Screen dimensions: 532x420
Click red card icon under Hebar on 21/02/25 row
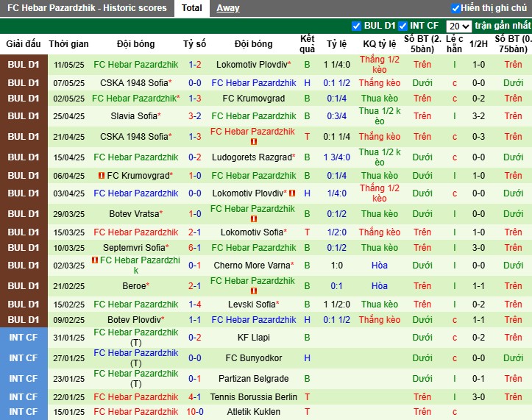pyautogui.click(x=253, y=291)
